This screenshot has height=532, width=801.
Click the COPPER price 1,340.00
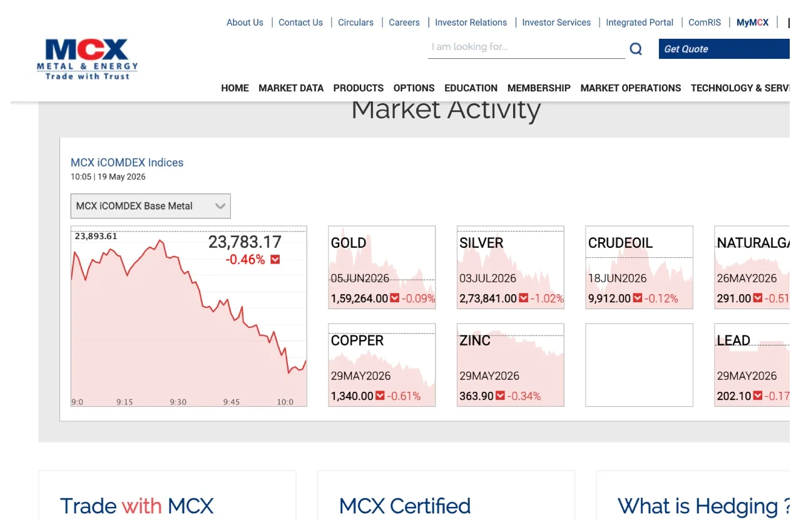pos(352,396)
